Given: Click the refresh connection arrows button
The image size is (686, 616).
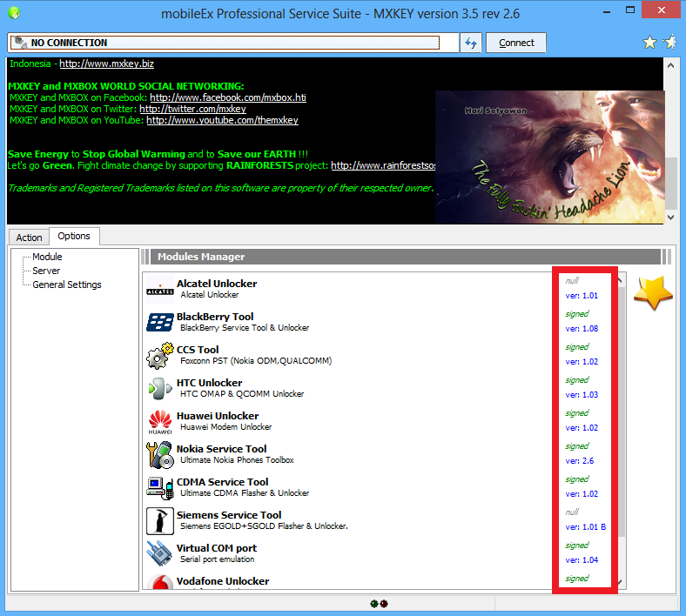Looking at the screenshot, I should click(x=471, y=43).
